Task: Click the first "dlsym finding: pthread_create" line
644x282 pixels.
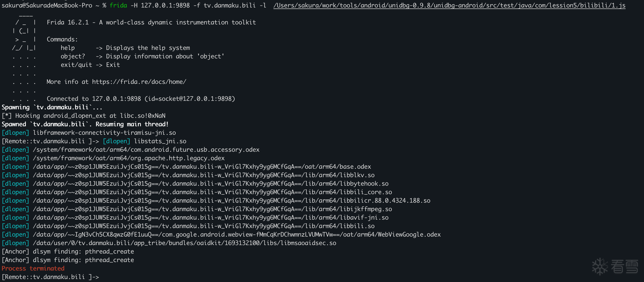Action: [68, 252]
